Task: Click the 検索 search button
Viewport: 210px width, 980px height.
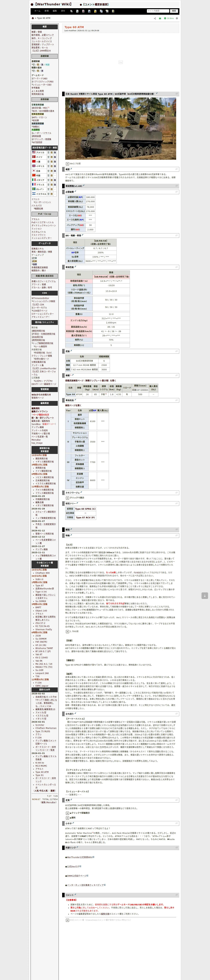Action: pyautogui.click(x=174, y=11)
